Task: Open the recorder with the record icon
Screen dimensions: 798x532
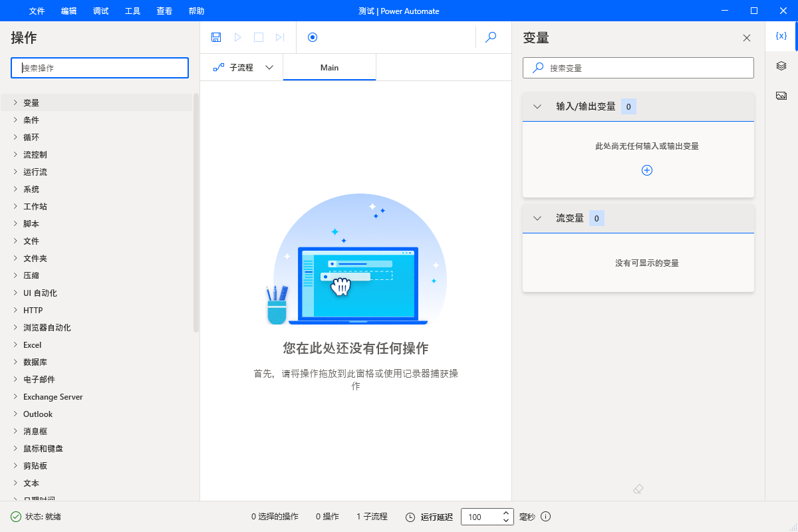Action: [x=312, y=37]
